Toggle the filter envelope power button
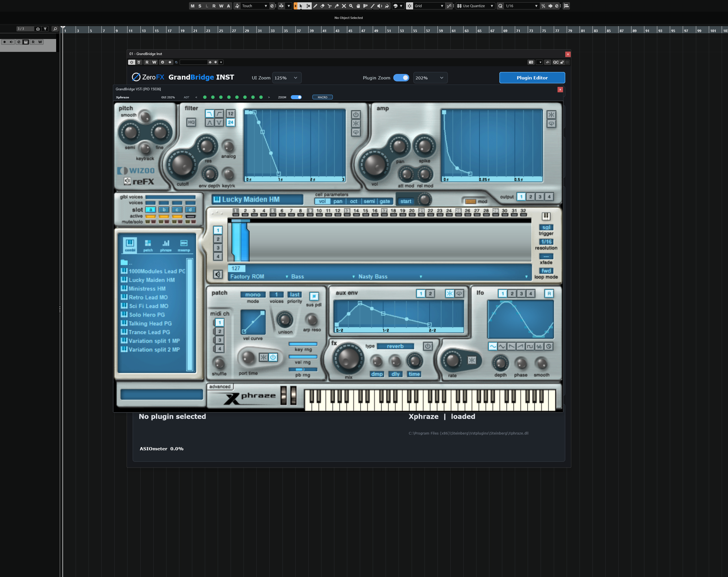This screenshot has height=577, width=728. pos(356,115)
